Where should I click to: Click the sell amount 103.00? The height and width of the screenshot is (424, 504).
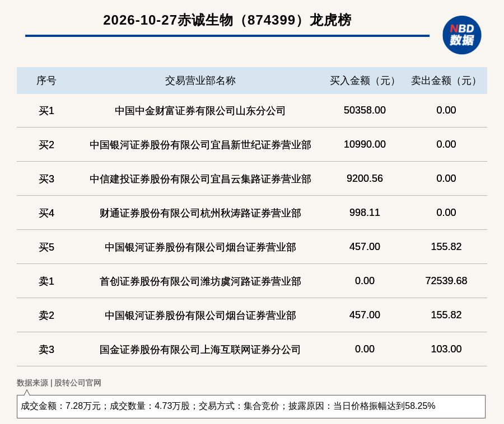(446, 349)
